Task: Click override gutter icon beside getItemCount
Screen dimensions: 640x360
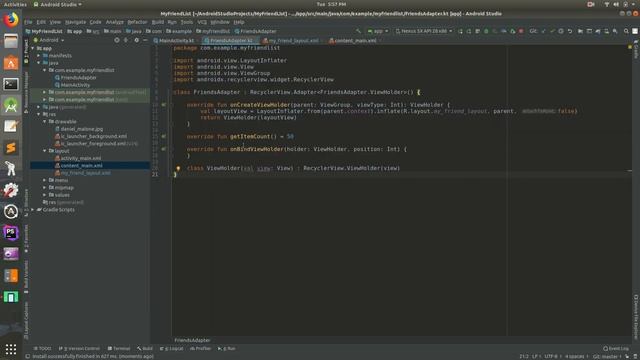Action: pos(164,136)
